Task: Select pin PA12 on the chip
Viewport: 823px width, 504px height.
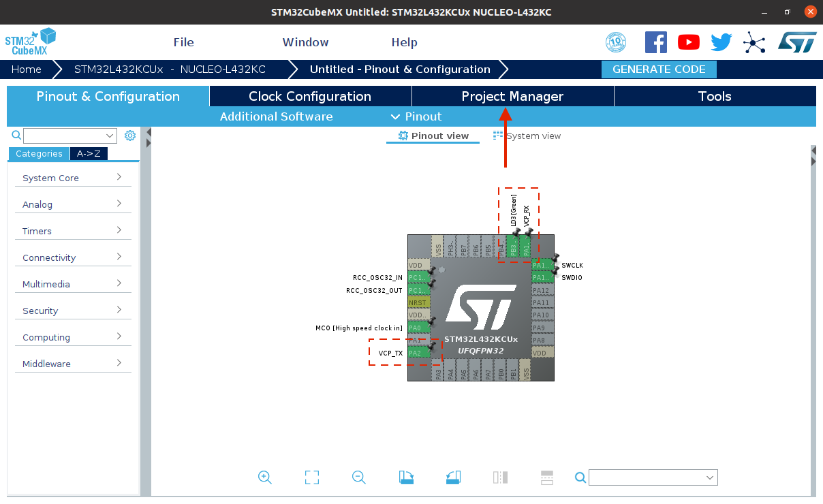Action: (542, 290)
